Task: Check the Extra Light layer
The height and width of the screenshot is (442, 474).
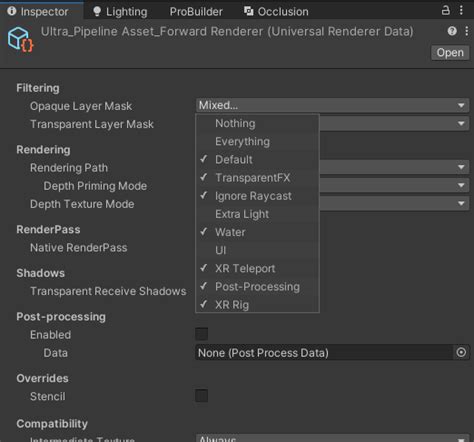Action: point(257,214)
